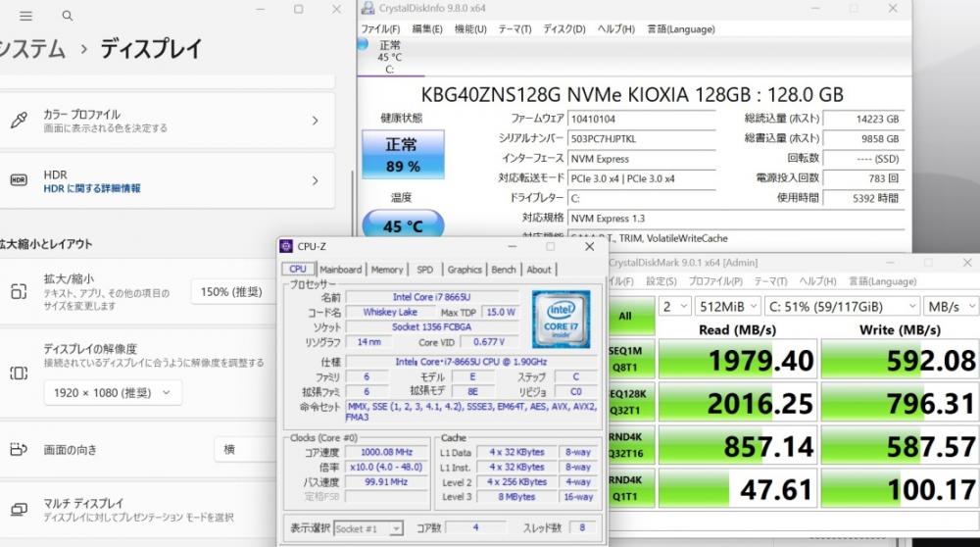Open 編集(E) menu in CrystalDiskInfo
Viewport: 980px width, 547px height.
[x=427, y=28]
